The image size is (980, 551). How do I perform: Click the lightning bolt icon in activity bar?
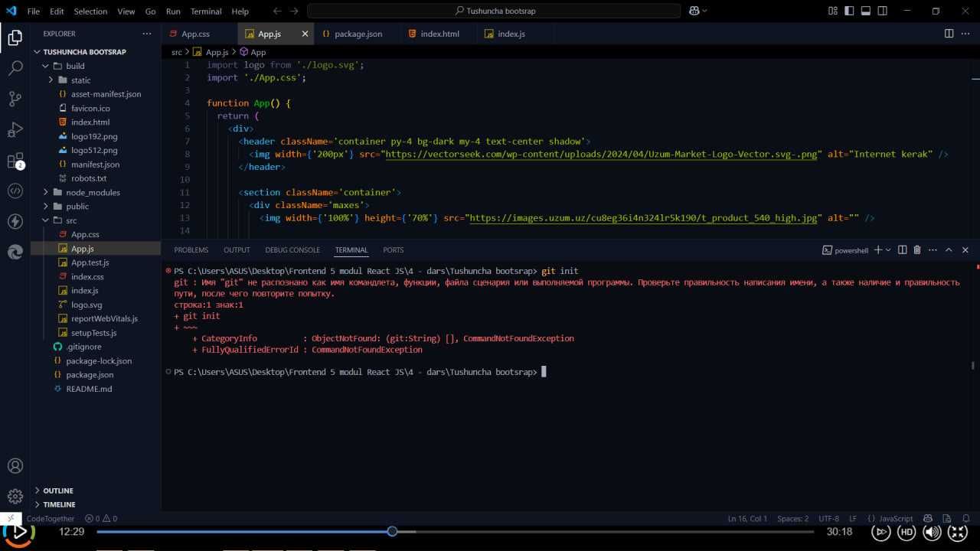tap(15, 221)
